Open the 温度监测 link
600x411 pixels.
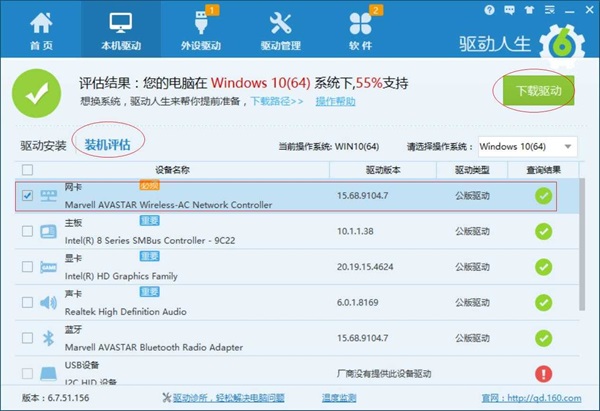[339, 398]
